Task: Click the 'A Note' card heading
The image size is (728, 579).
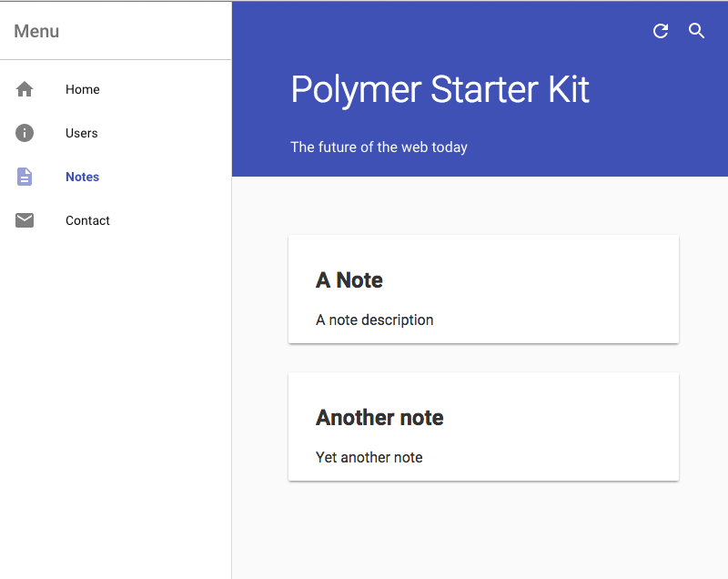Action: (349, 280)
